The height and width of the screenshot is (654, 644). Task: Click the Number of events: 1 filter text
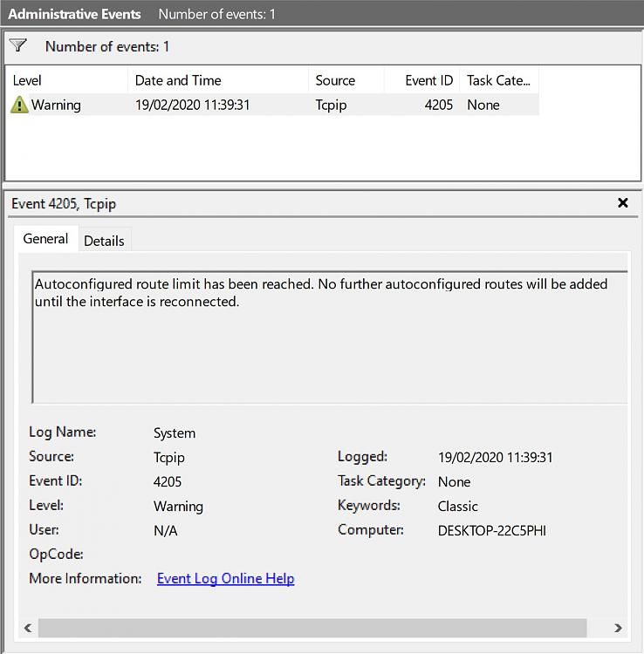(x=107, y=46)
